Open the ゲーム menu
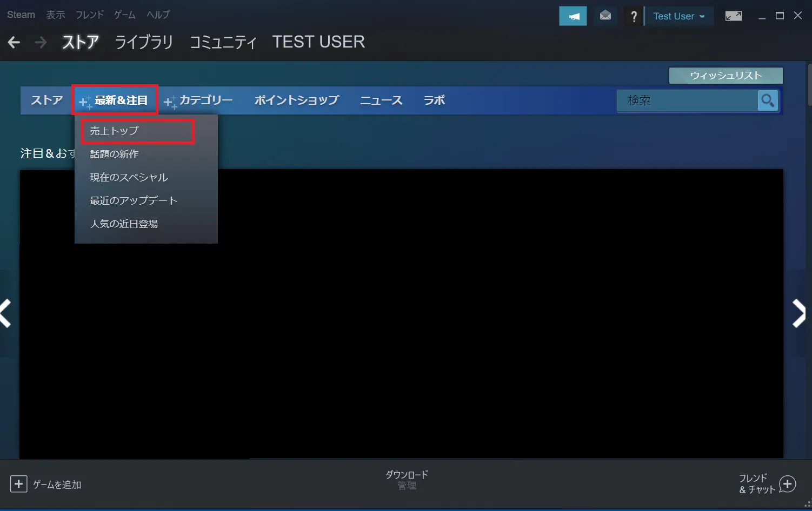 tap(124, 15)
